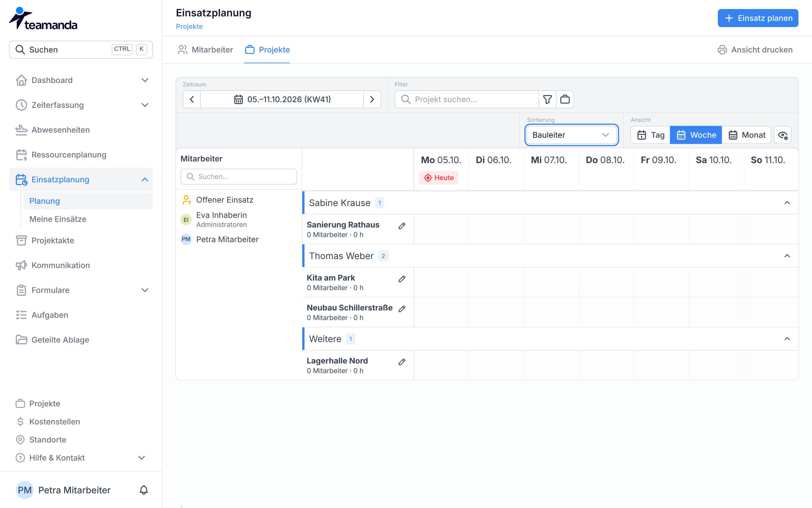Open Aufgaben in sidebar
812x508 pixels.
click(x=81, y=315)
